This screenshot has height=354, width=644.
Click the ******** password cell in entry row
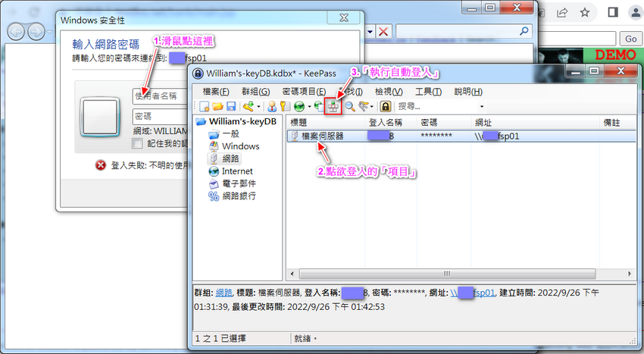click(x=436, y=136)
